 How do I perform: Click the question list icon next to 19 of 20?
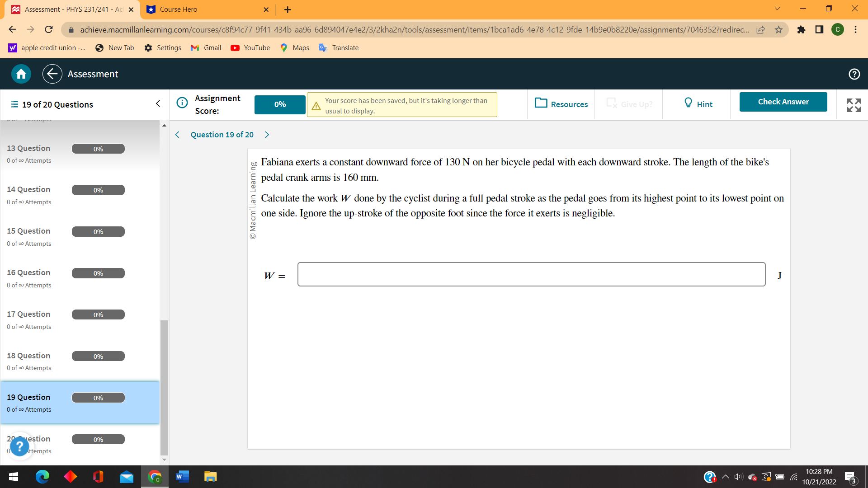tap(13, 104)
